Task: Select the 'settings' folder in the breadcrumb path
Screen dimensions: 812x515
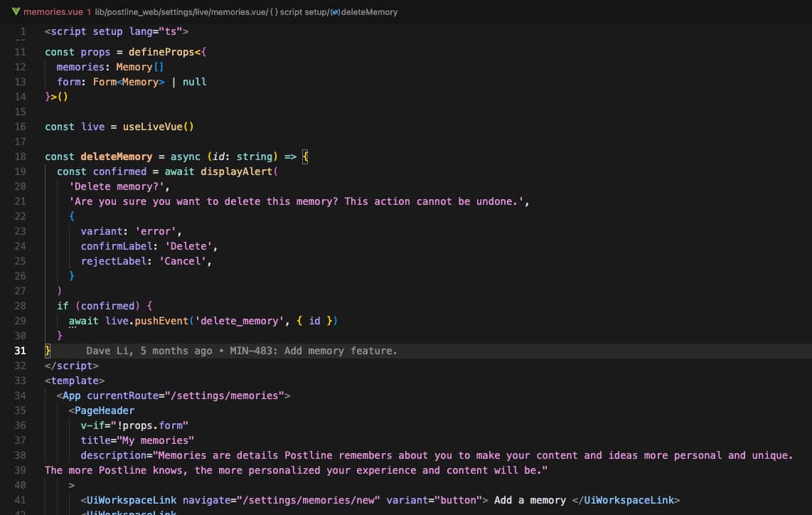Action: 178,12
